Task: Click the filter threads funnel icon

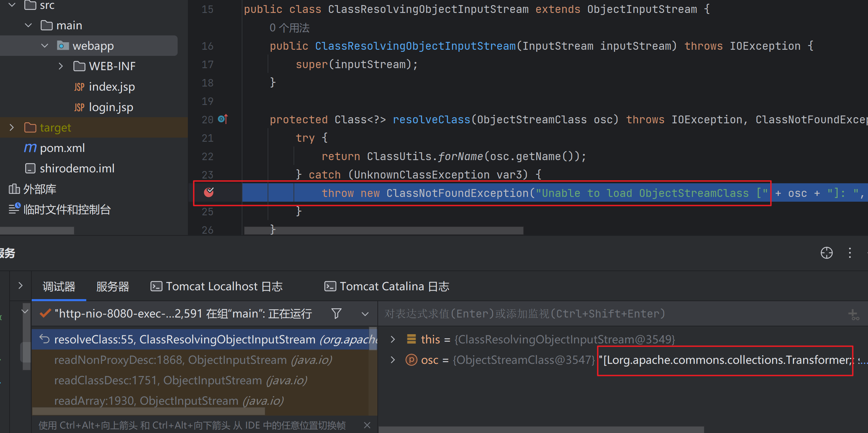Action: (336, 313)
